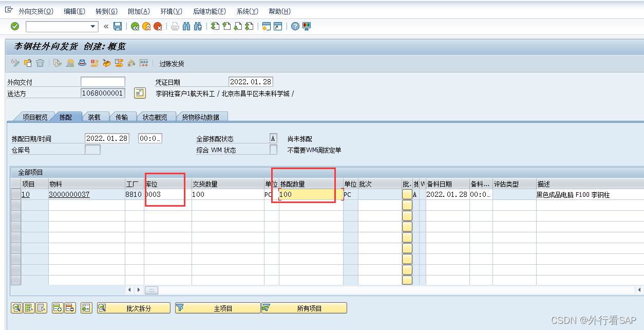Select the row selector for item 10
Viewport: 644px width, 330px height.
point(16,194)
